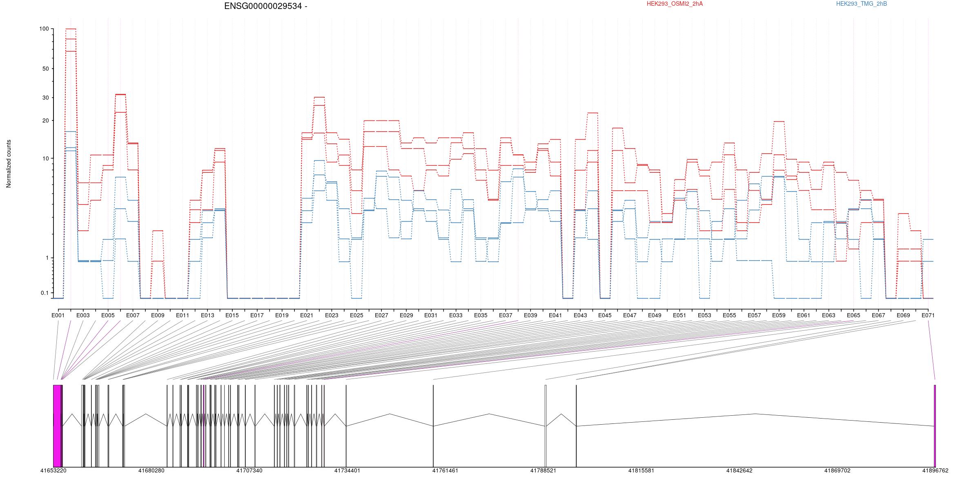
Task: Click exon label E013
Action: point(207,315)
